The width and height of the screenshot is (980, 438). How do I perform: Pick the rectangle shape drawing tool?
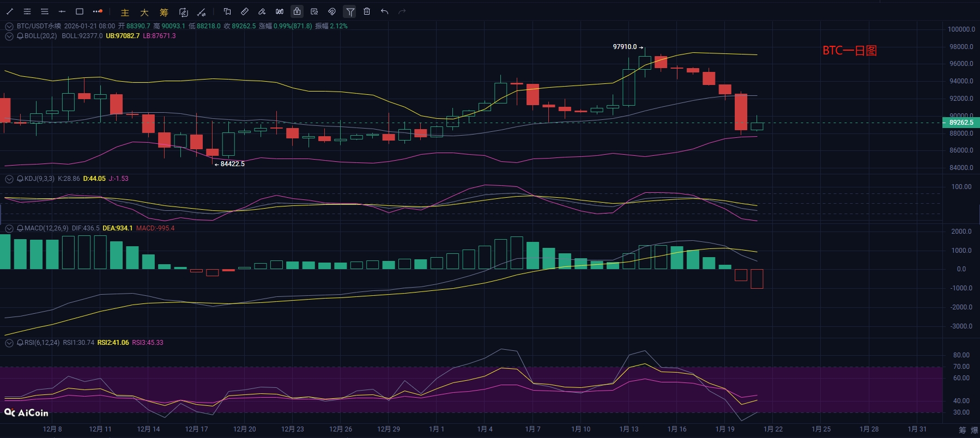80,11
